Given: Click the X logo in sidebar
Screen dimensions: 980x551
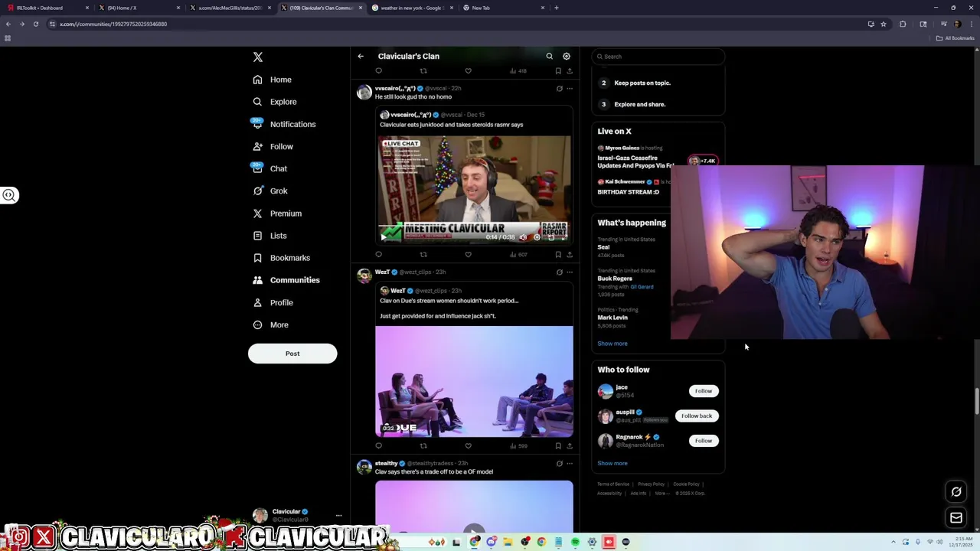Looking at the screenshot, I should (x=258, y=57).
